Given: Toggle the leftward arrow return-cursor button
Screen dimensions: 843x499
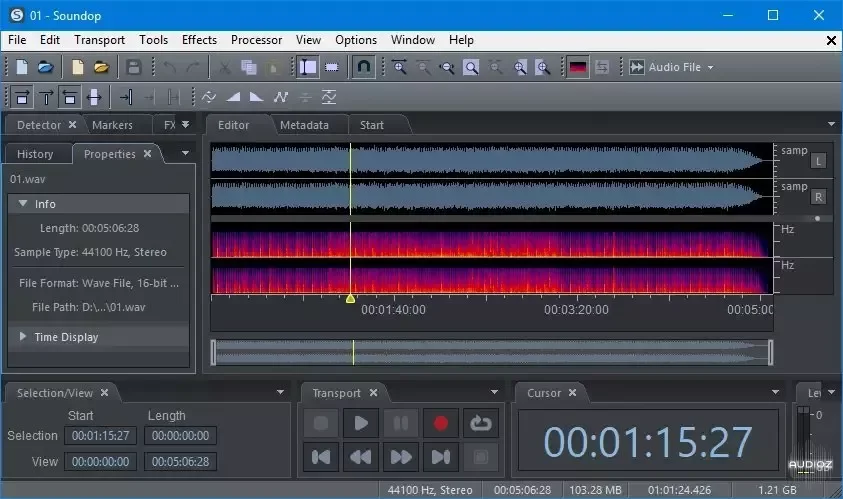Looking at the screenshot, I should 69,97.
